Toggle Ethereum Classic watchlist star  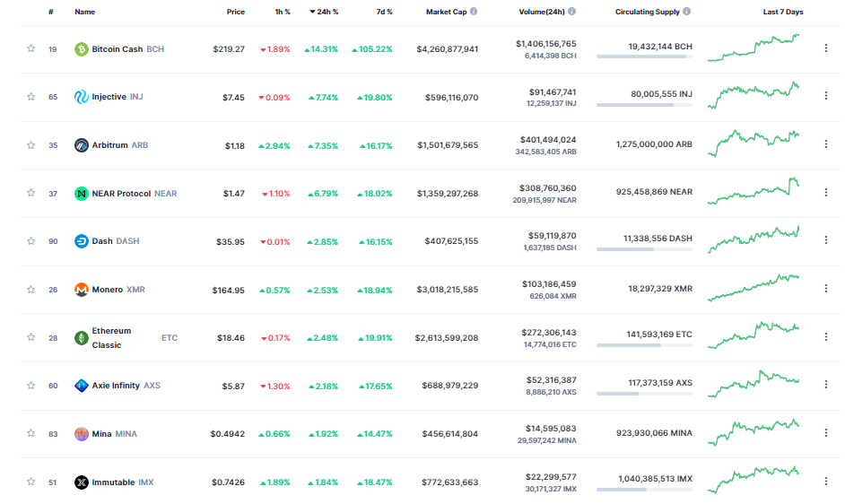coord(31,337)
